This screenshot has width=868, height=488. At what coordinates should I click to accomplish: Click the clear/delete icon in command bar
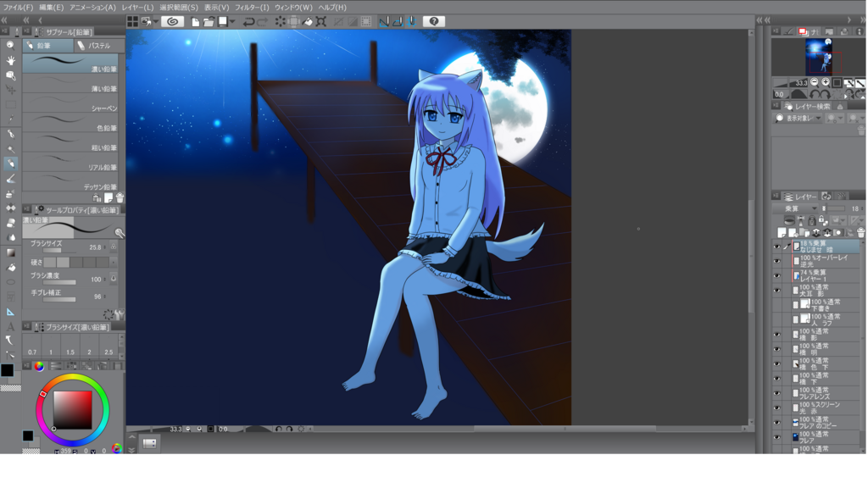(x=280, y=21)
